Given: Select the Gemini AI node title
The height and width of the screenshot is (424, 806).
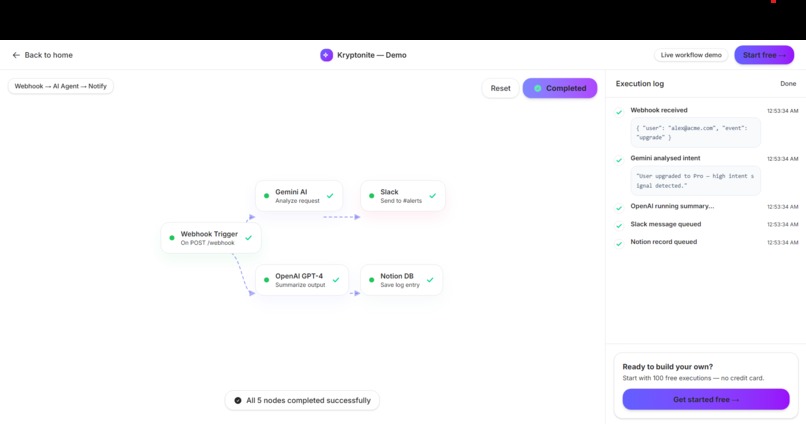Looking at the screenshot, I should pyautogui.click(x=291, y=192).
